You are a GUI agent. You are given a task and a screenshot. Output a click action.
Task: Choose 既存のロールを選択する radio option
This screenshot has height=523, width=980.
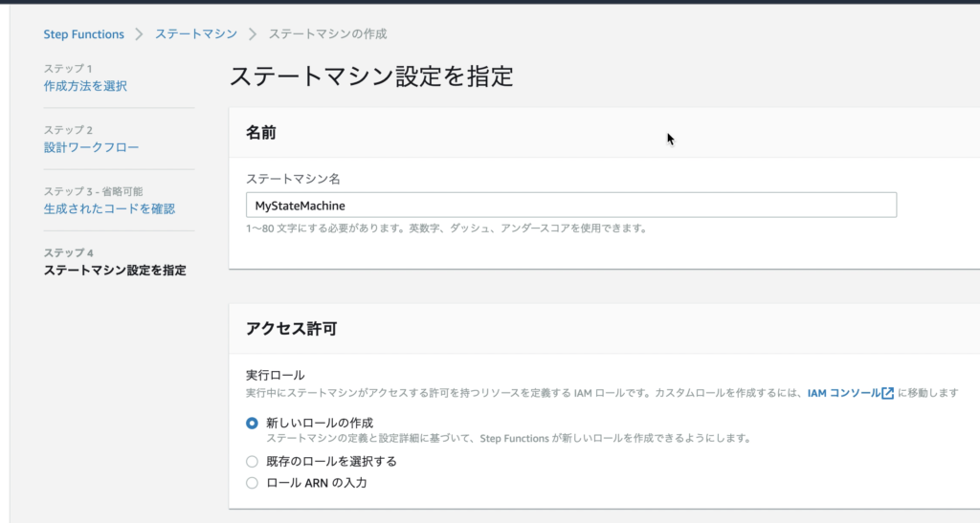[252, 462]
